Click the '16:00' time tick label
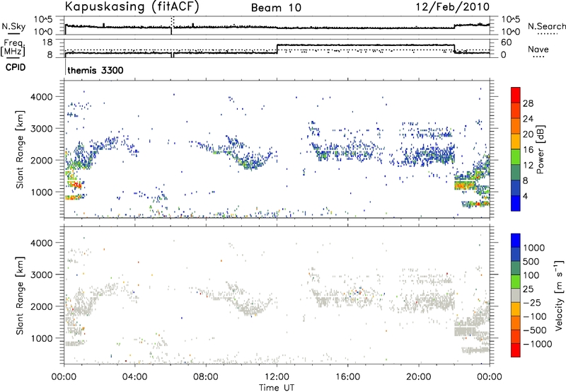This screenshot has height=392, width=566. tap(347, 377)
